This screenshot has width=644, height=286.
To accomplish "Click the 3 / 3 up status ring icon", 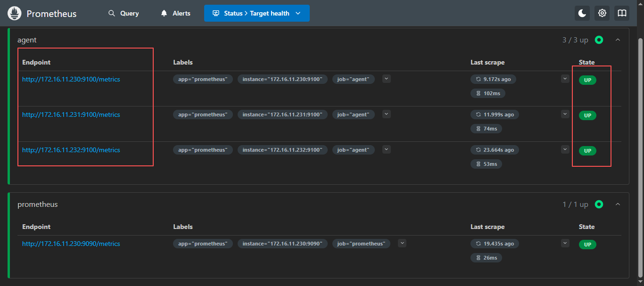I will point(599,40).
